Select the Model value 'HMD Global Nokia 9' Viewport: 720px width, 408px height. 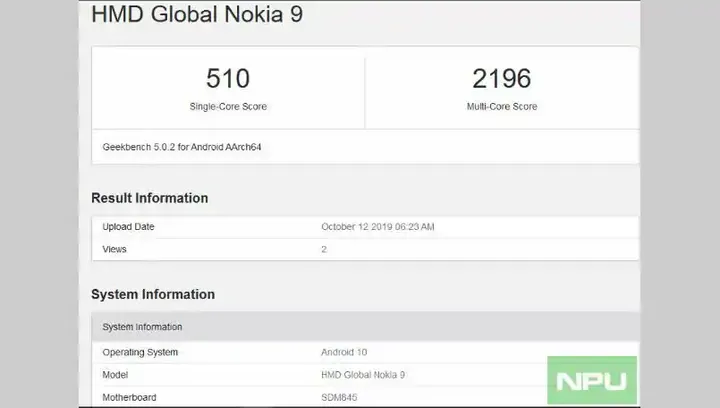(363, 375)
